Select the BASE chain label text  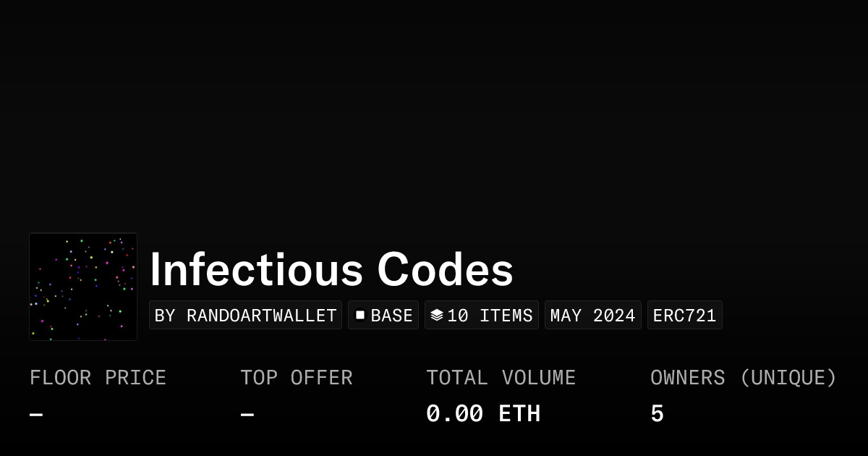coord(391,316)
